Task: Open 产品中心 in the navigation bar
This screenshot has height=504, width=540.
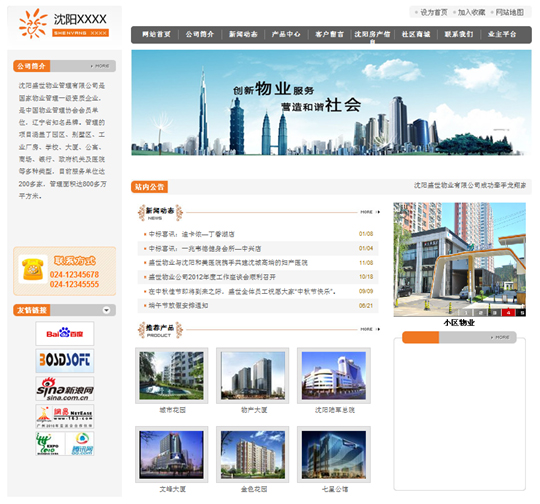Action: point(286,34)
